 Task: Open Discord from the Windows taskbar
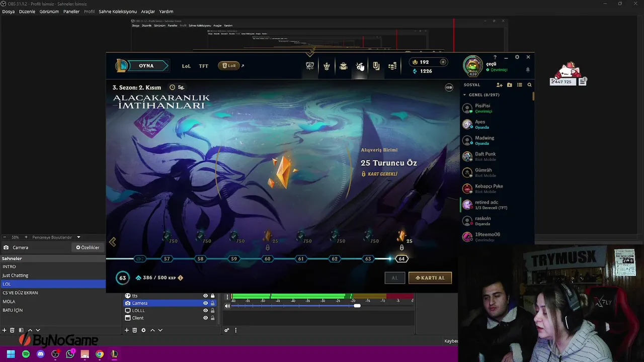tap(40, 354)
